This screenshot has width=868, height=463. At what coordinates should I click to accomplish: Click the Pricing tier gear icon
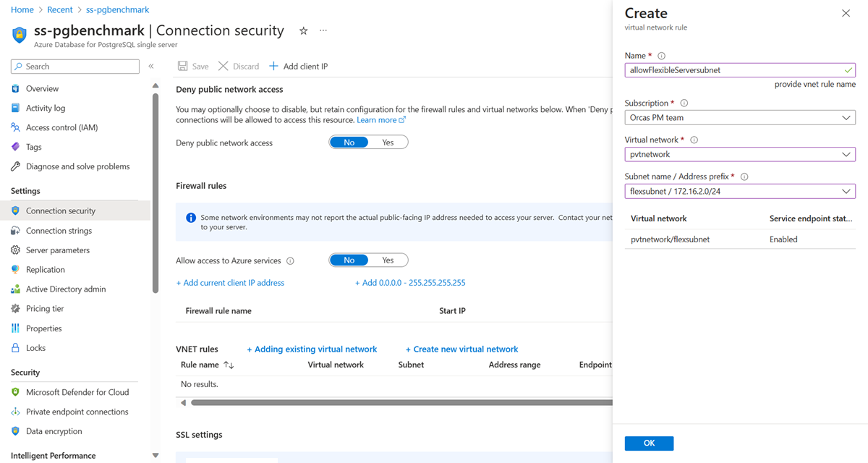pyautogui.click(x=16, y=309)
